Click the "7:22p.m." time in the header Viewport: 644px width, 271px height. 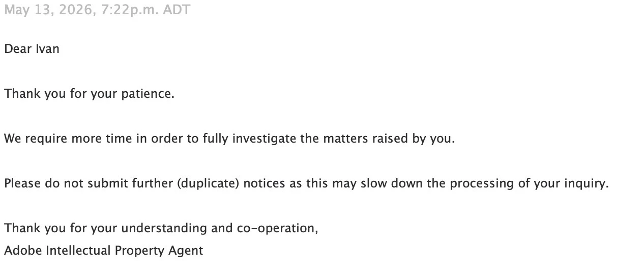tap(130, 10)
